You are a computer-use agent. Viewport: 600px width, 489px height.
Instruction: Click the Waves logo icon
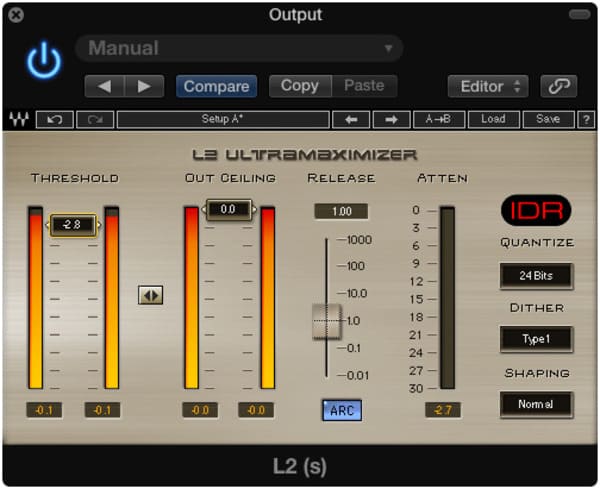pyautogui.click(x=18, y=119)
